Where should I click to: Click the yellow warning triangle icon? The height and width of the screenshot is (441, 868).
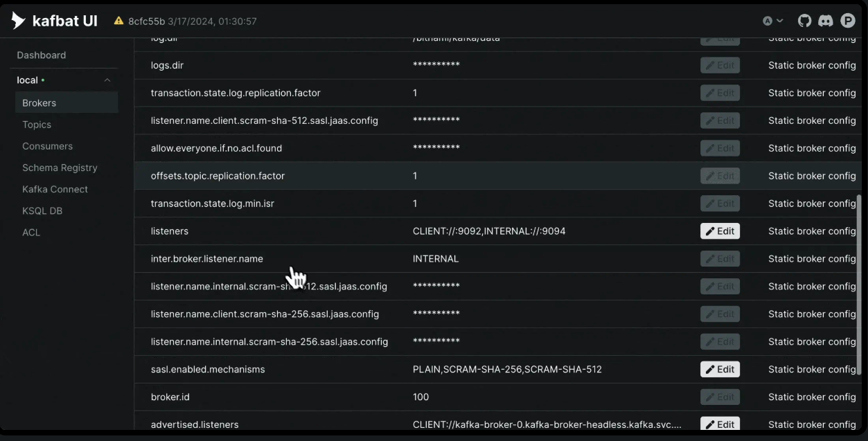[x=119, y=21]
